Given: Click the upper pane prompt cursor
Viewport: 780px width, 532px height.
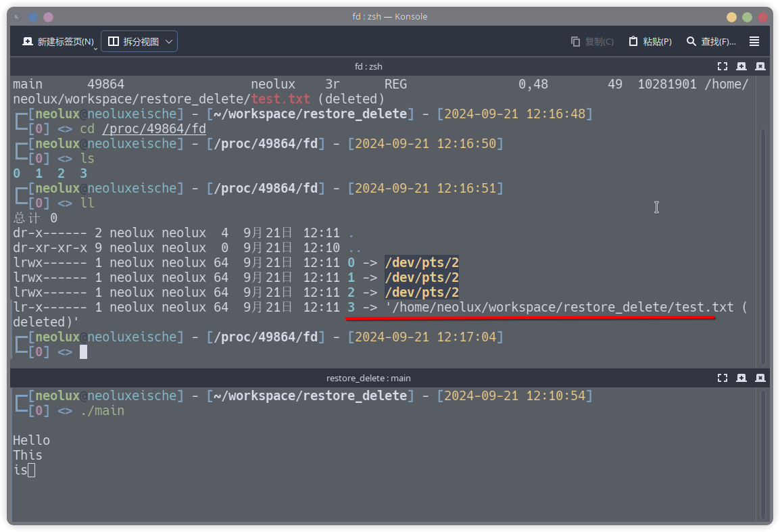Looking at the screenshot, I should click(84, 352).
